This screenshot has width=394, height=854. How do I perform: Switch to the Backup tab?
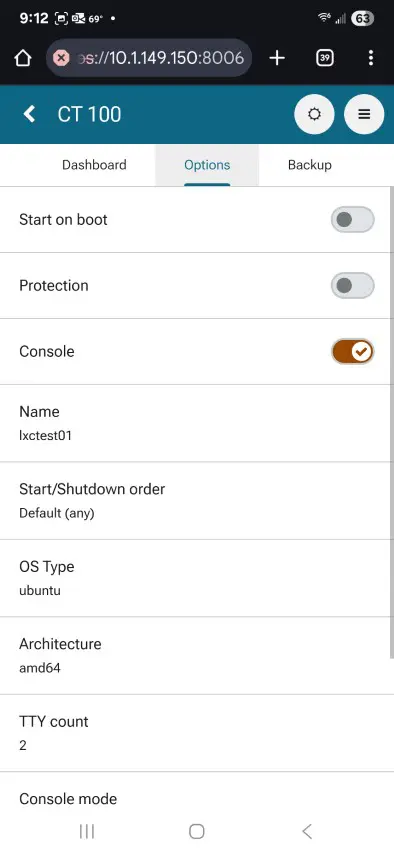(x=310, y=165)
